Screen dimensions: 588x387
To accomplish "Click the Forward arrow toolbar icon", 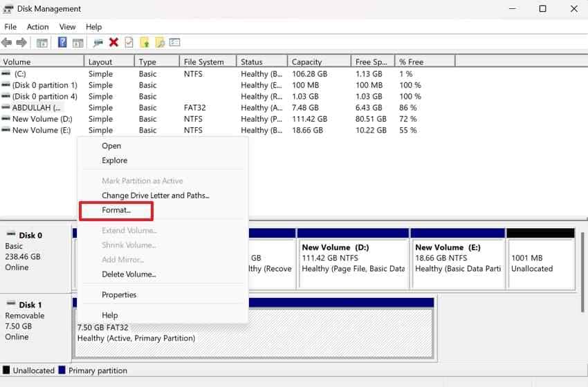I will 21,43.
